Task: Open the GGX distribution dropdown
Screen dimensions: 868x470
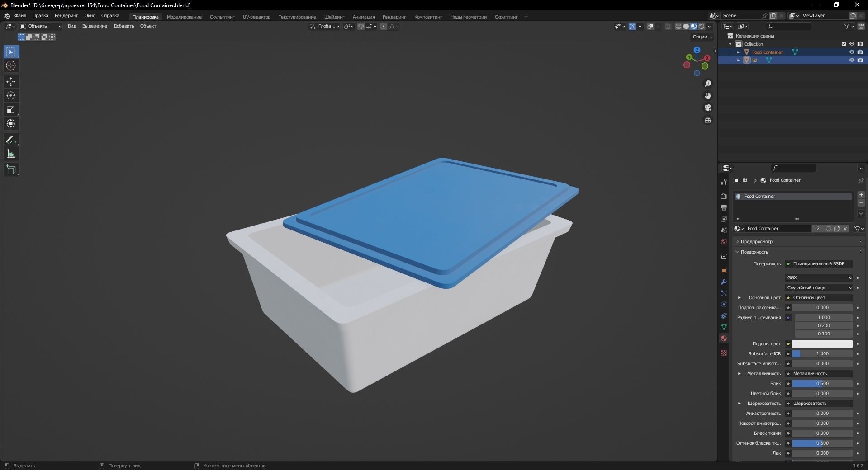Action: pos(819,277)
